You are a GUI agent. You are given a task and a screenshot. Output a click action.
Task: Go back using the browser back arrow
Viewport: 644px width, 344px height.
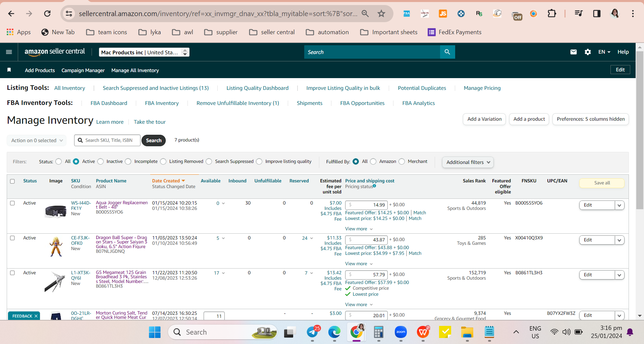pos(11,13)
